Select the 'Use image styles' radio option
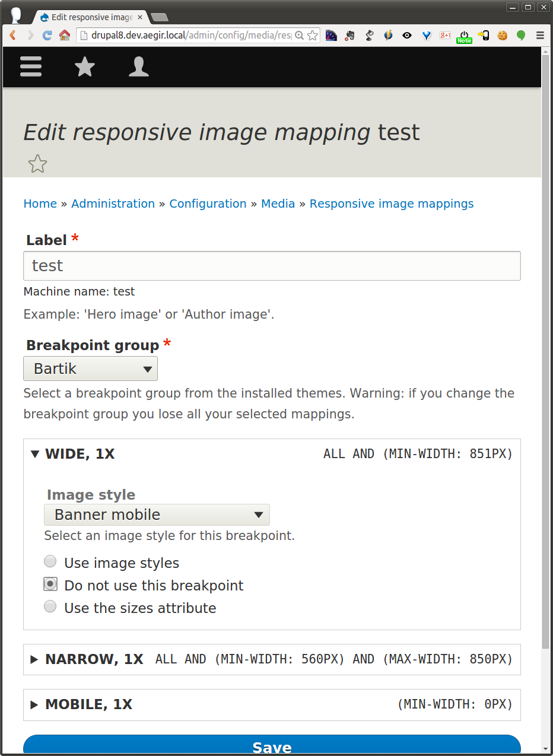553x756 pixels. click(50, 562)
